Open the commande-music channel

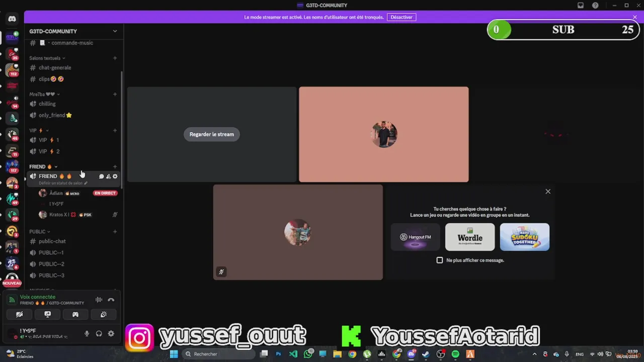pyautogui.click(x=73, y=43)
